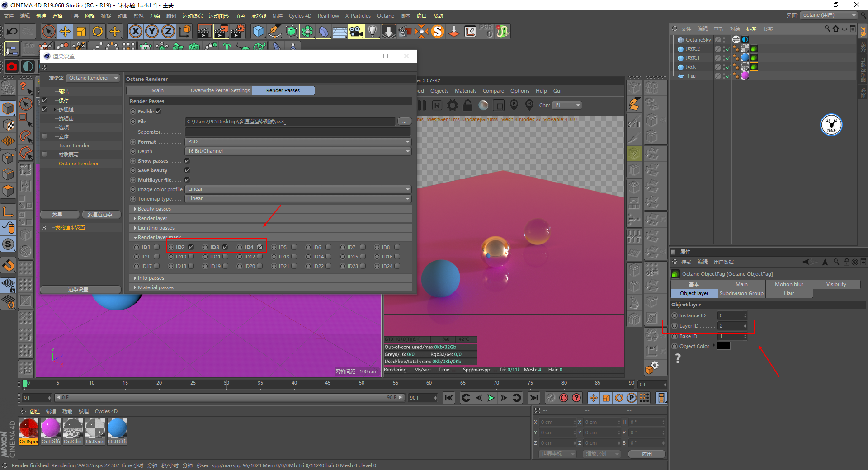Add a Cube primitive object
Viewport: 868px width, 470px height.
point(258,31)
